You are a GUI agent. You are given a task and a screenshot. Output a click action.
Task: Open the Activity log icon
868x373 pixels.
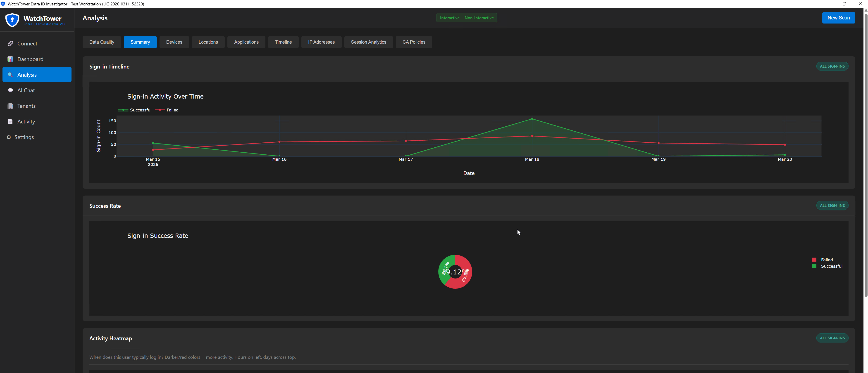tap(10, 121)
